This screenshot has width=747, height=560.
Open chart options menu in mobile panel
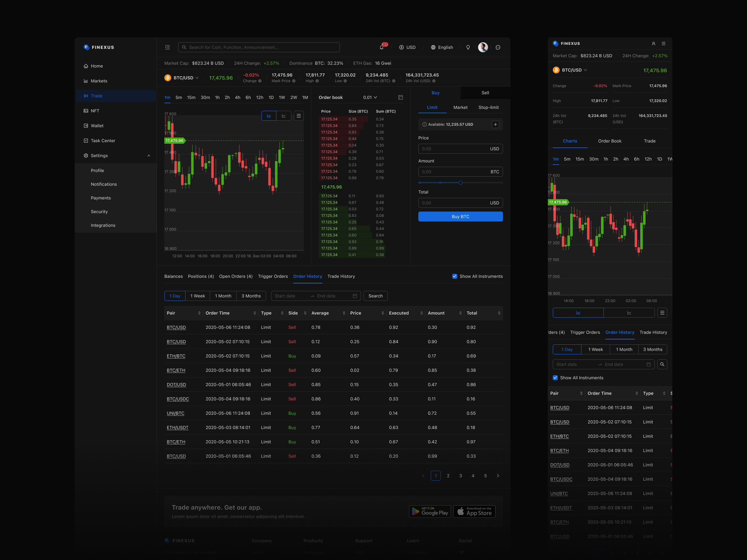point(662,313)
